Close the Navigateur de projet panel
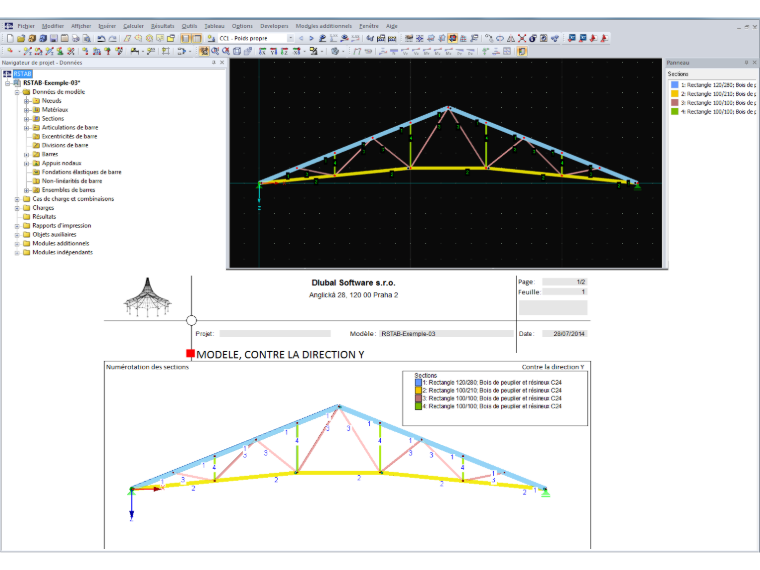Viewport: 760px width, 570px height. pos(222,63)
